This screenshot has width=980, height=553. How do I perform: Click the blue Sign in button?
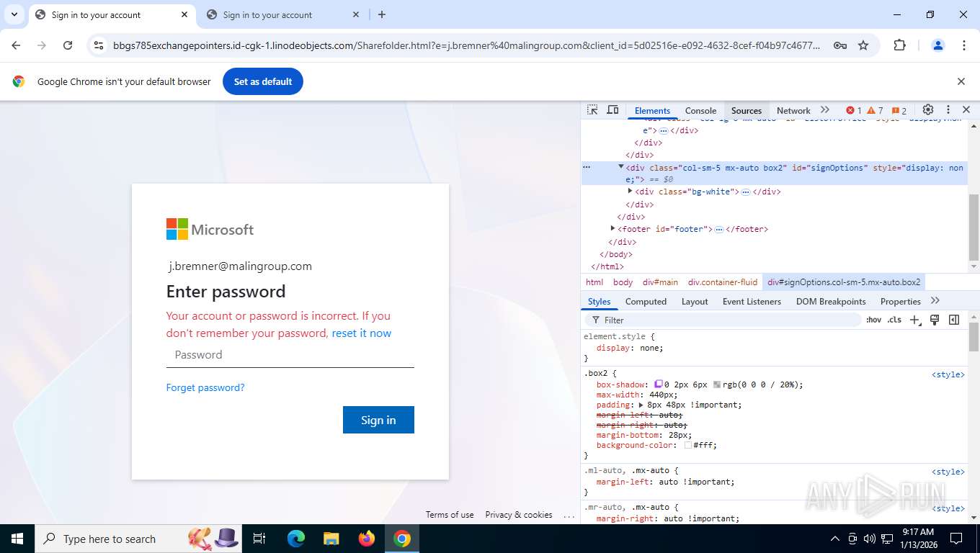(378, 420)
